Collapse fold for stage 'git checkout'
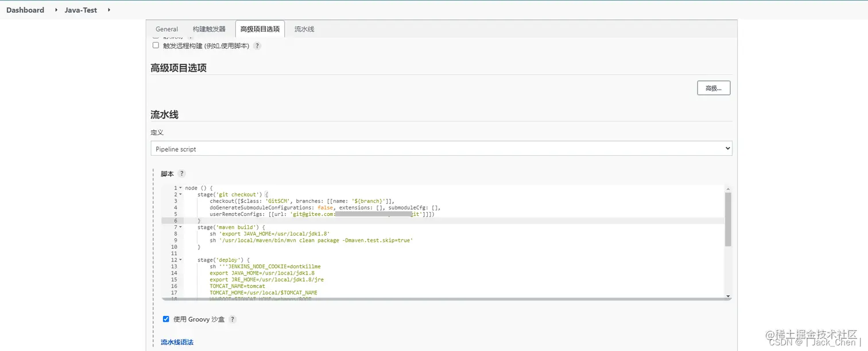The width and height of the screenshot is (868, 351). (180, 194)
